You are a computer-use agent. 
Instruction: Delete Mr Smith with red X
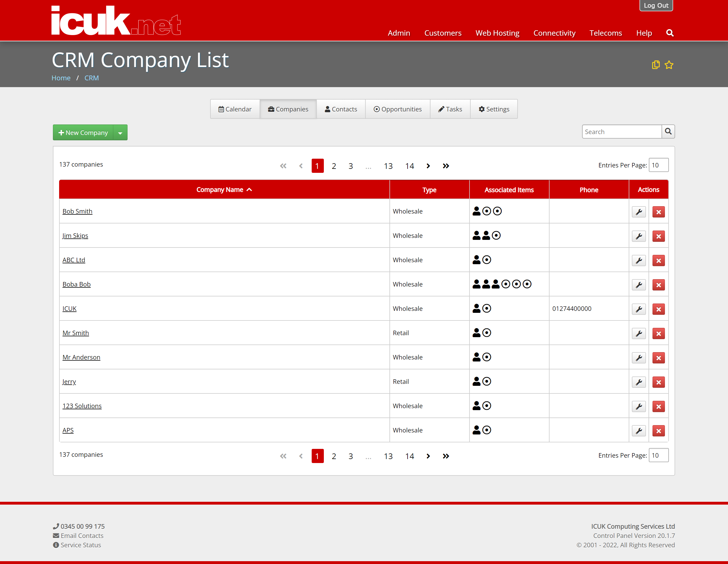point(658,334)
